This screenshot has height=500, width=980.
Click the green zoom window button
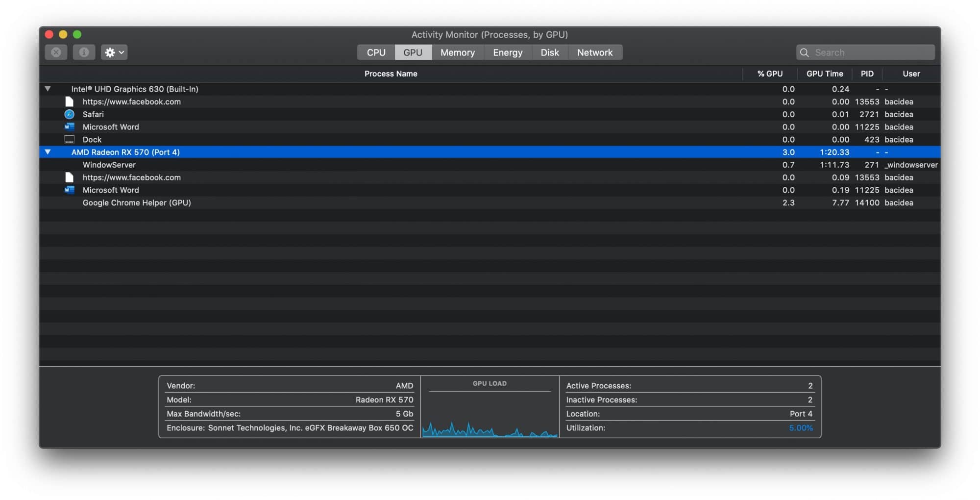[77, 34]
